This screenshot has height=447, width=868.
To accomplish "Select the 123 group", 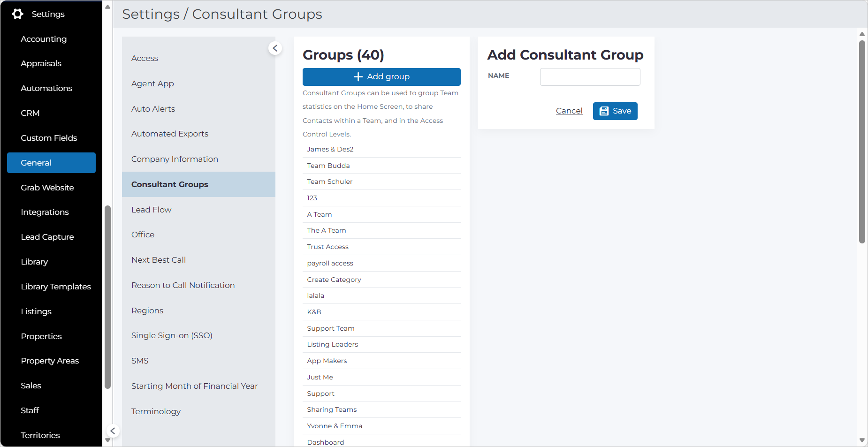I will [381, 198].
